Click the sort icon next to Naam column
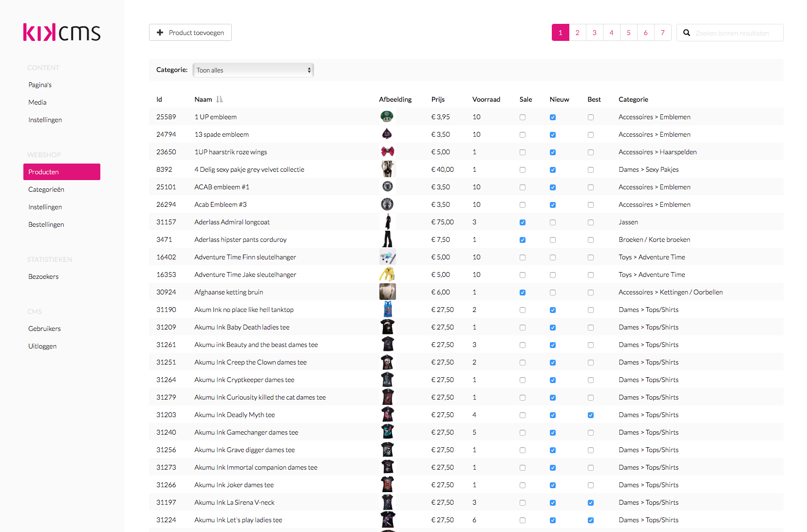 [x=220, y=99]
